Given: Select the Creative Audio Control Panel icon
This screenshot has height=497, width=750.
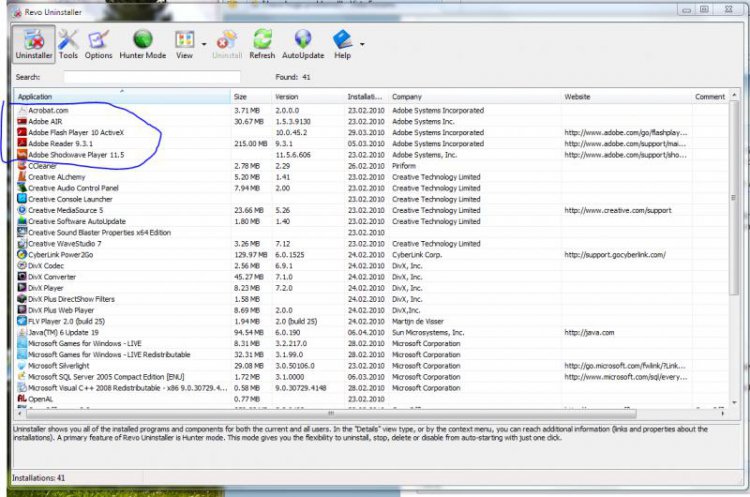Looking at the screenshot, I should pyautogui.click(x=22, y=188).
